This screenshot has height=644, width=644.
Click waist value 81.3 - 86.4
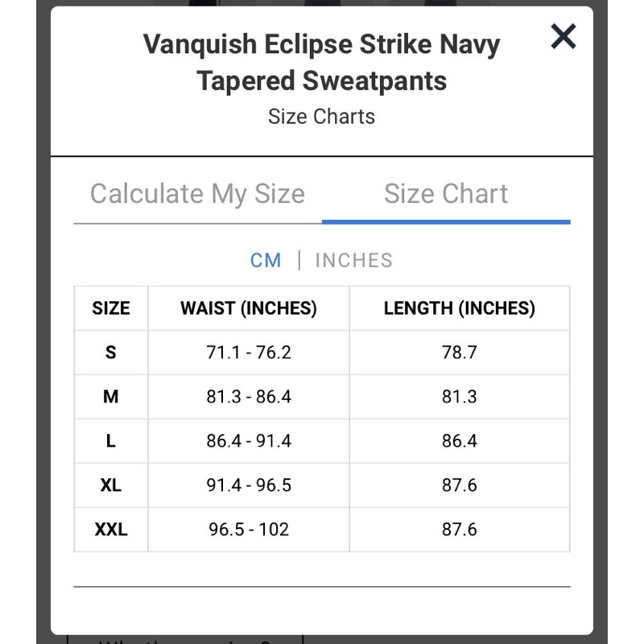point(249,397)
